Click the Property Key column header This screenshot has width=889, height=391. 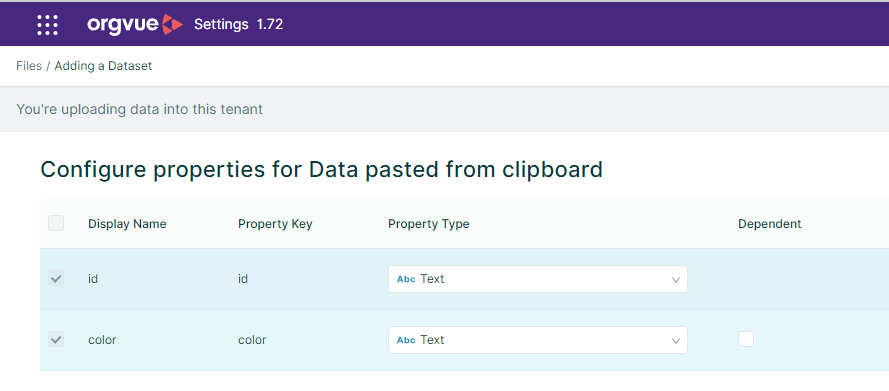point(275,224)
